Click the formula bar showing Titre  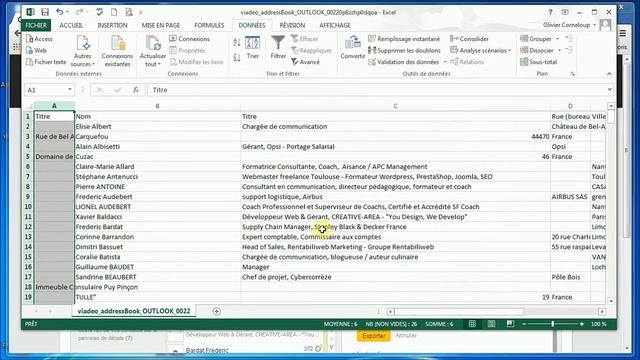[378, 90]
